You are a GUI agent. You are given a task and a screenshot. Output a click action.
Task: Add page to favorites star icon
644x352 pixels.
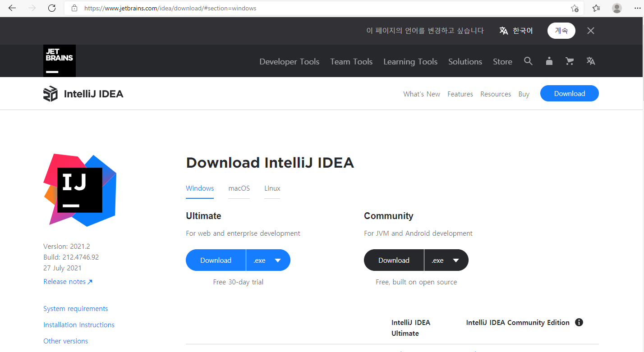(575, 8)
